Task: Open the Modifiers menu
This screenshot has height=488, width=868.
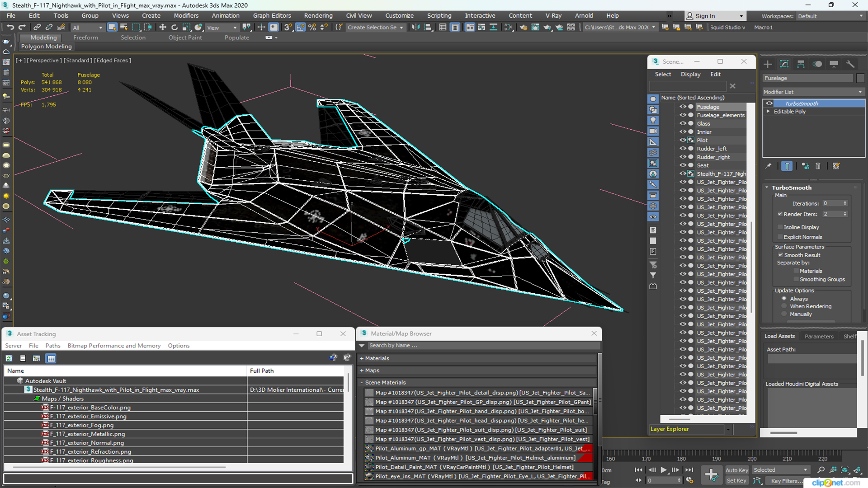Action: (186, 15)
